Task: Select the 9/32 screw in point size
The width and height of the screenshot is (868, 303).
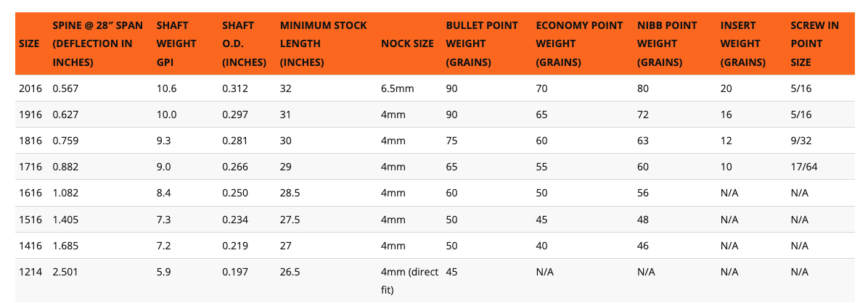Action: pos(801,141)
